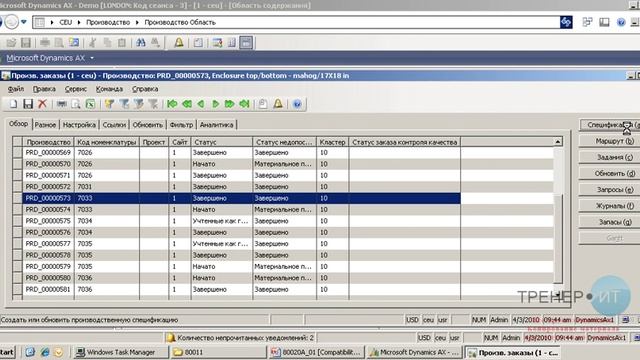Open help icon near the address bar

[x=621, y=22]
